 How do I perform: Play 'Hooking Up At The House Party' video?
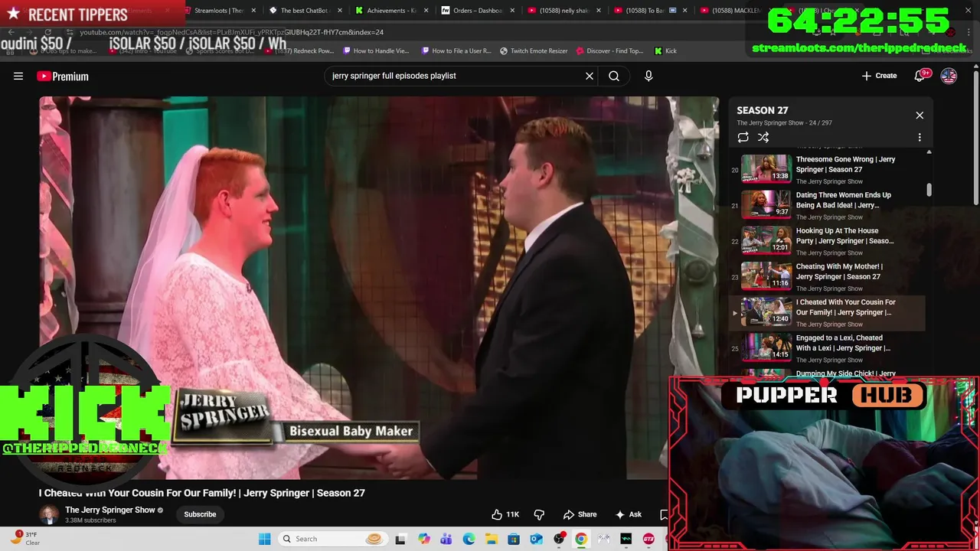point(827,241)
